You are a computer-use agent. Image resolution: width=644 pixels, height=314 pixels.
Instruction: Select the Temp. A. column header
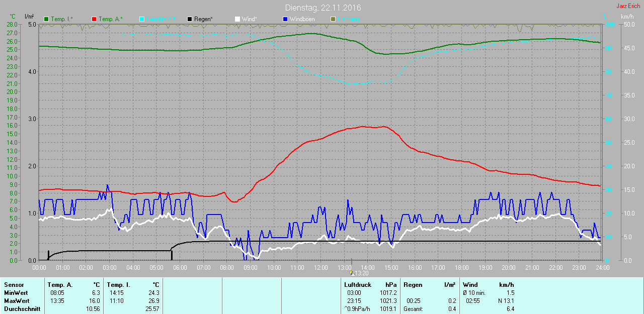click(61, 285)
